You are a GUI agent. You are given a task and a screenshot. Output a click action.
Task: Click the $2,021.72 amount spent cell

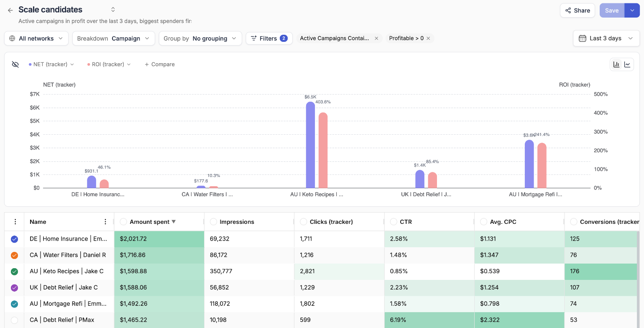(x=159, y=239)
